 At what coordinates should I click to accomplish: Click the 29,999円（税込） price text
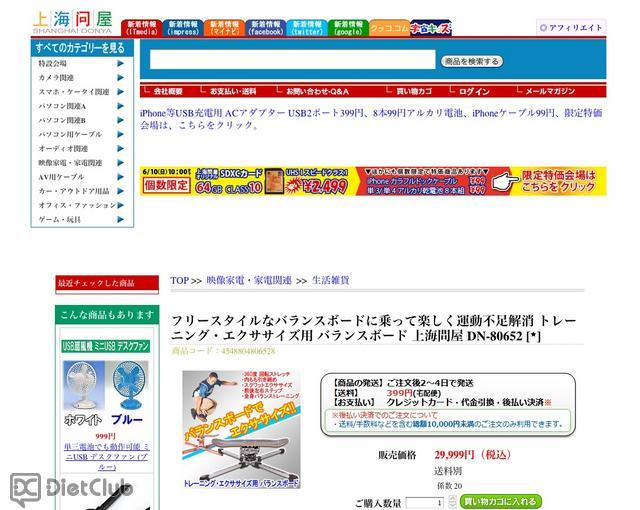click(x=473, y=455)
